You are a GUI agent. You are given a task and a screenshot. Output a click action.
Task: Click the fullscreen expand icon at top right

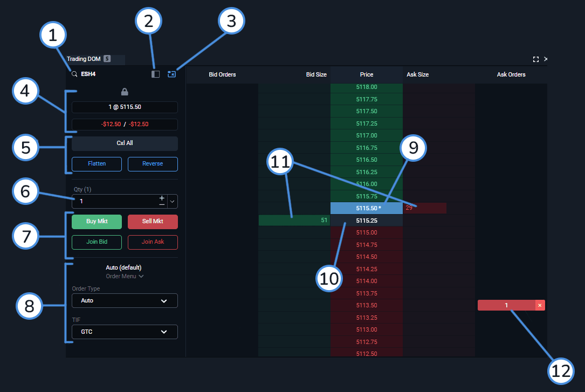pyautogui.click(x=535, y=59)
